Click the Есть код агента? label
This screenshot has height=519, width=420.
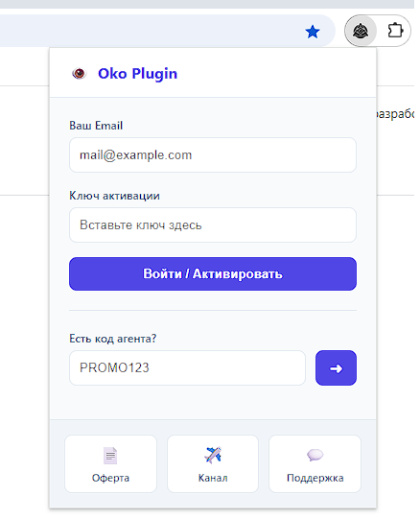(x=112, y=339)
